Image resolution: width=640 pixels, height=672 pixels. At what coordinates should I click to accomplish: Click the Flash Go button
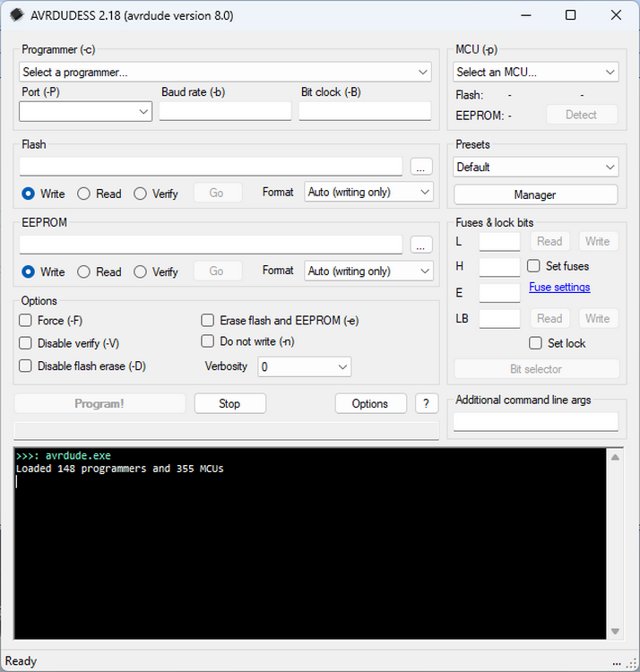(217, 193)
